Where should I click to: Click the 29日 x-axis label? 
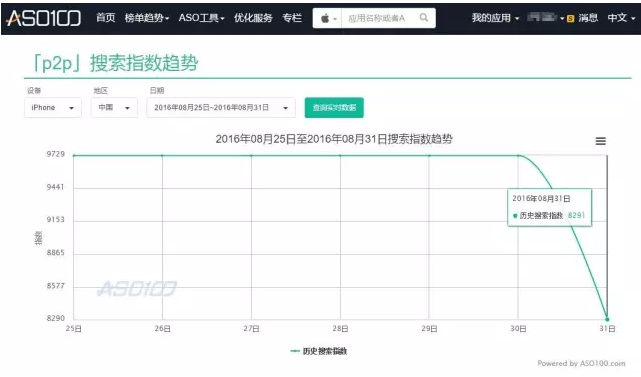coord(429,329)
